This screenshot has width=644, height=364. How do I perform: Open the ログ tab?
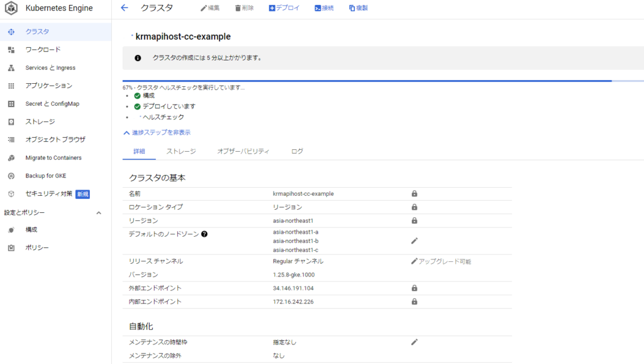pos(297,152)
